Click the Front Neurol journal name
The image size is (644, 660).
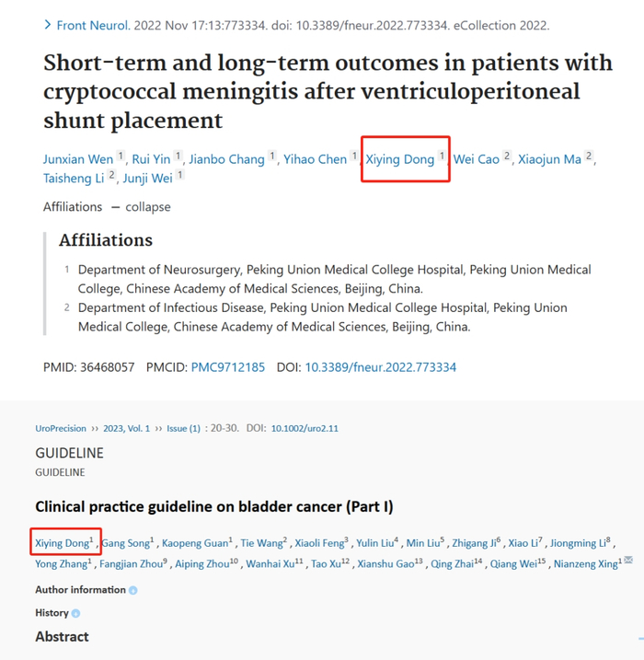click(x=92, y=25)
